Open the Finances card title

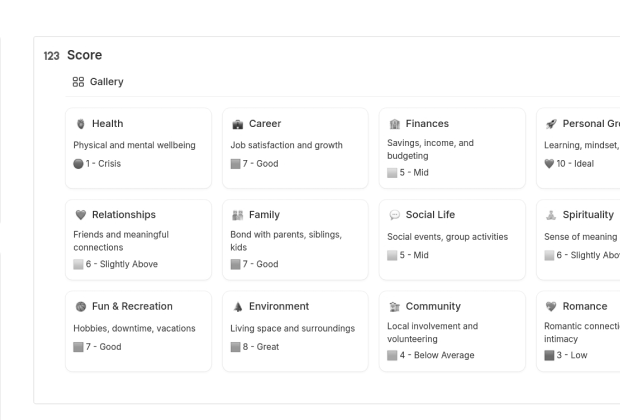(x=427, y=124)
